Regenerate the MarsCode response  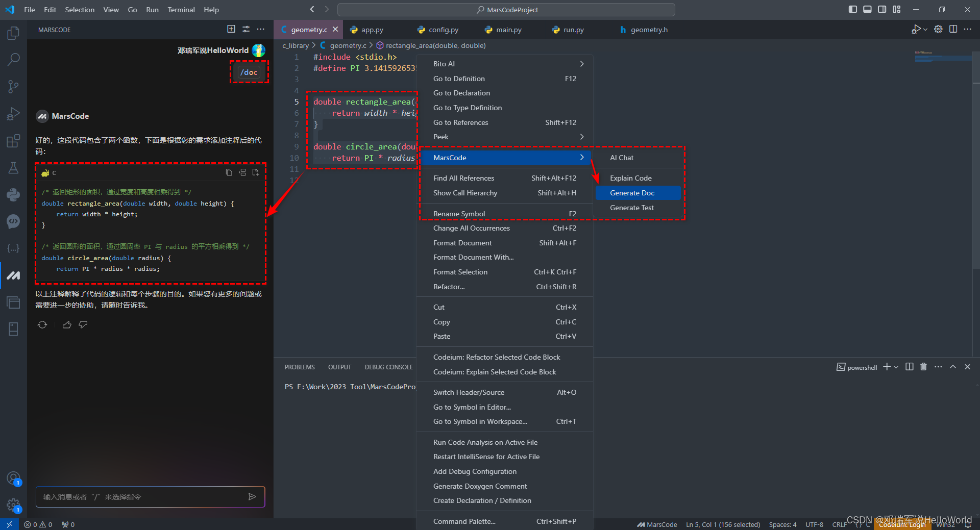(42, 325)
